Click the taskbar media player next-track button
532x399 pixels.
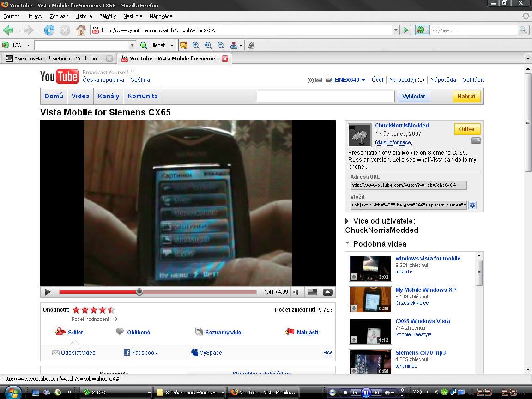pyautogui.click(x=377, y=393)
